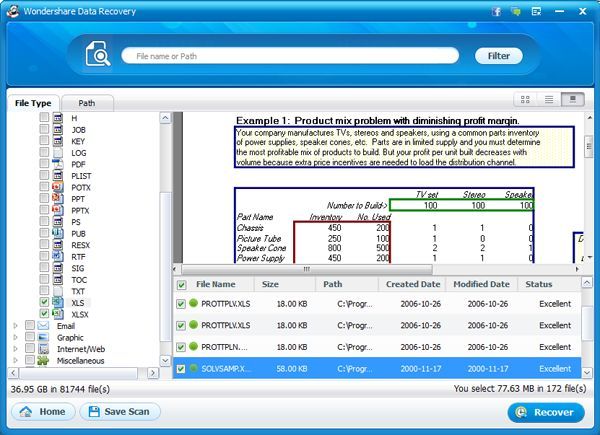Switch to thumbnail grid view
Image resolution: width=600 pixels, height=435 pixels.
point(525,100)
